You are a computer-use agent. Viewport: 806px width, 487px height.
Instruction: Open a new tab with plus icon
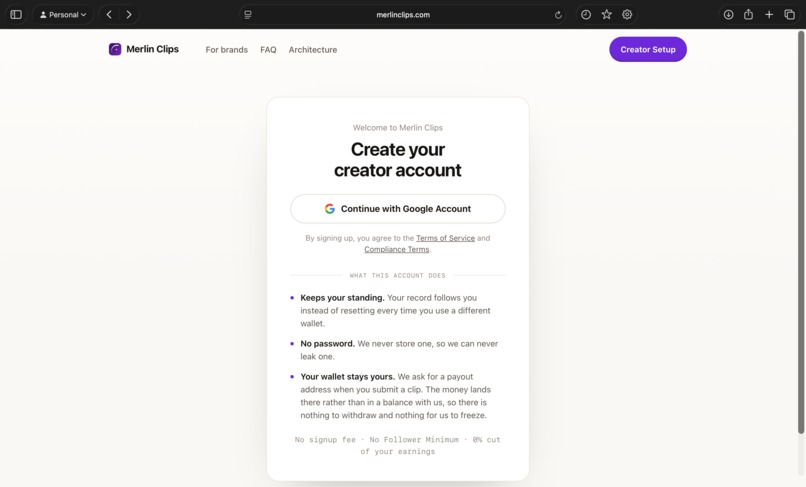coord(769,14)
